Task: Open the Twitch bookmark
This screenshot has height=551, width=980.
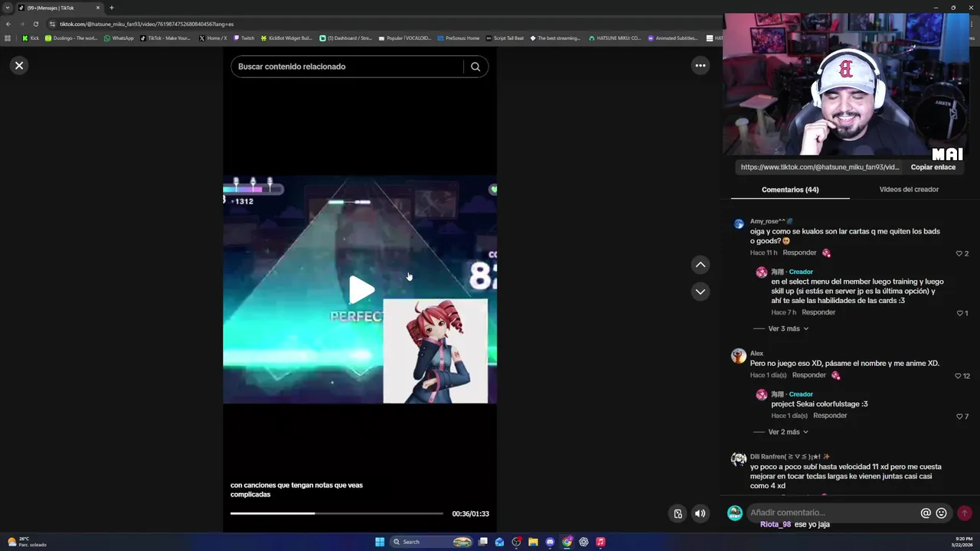Action: 244,38
